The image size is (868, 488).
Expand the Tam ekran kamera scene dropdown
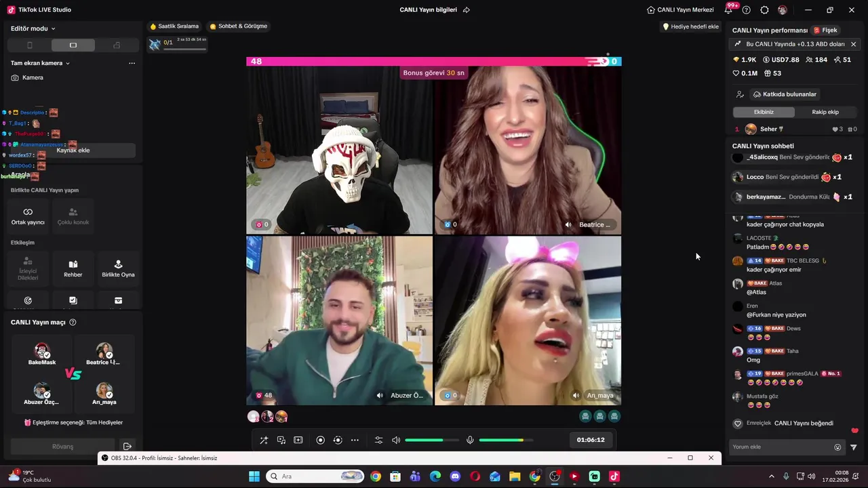41,63
